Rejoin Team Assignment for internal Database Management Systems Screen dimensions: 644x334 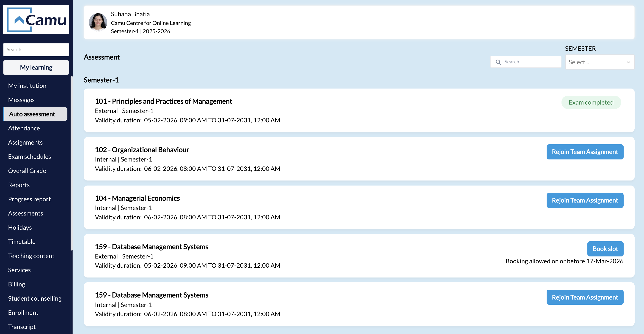coord(584,297)
